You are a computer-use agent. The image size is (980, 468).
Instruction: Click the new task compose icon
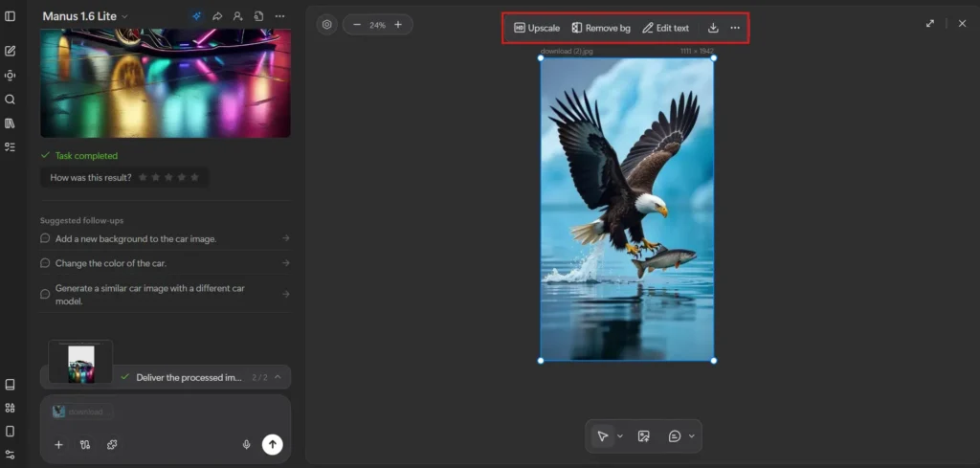11,51
